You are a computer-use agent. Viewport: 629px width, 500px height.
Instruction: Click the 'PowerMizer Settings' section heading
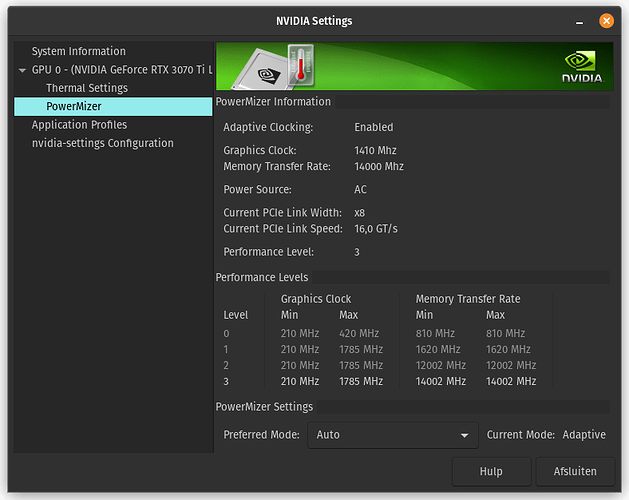pos(264,407)
